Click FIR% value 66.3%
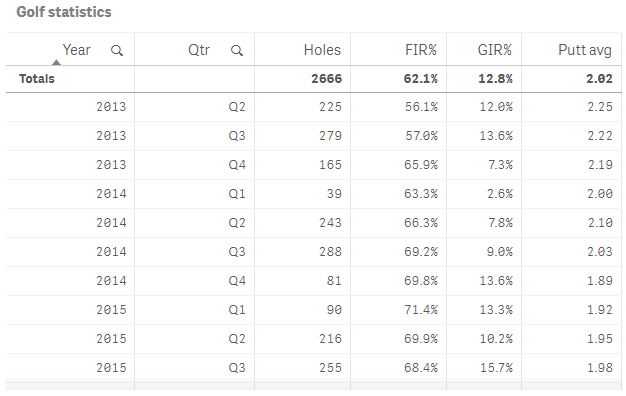The width and height of the screenshot is (626, 396). (421, 223)
